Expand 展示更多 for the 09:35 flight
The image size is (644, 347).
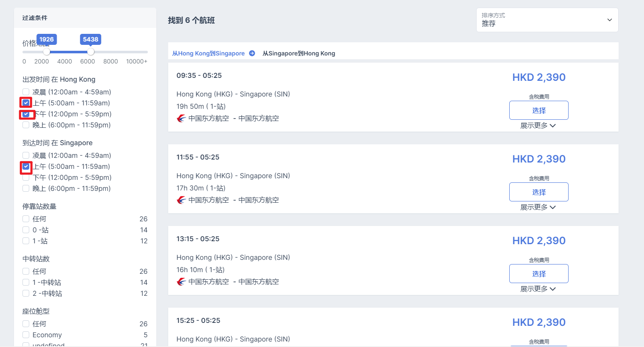point(538,126)
